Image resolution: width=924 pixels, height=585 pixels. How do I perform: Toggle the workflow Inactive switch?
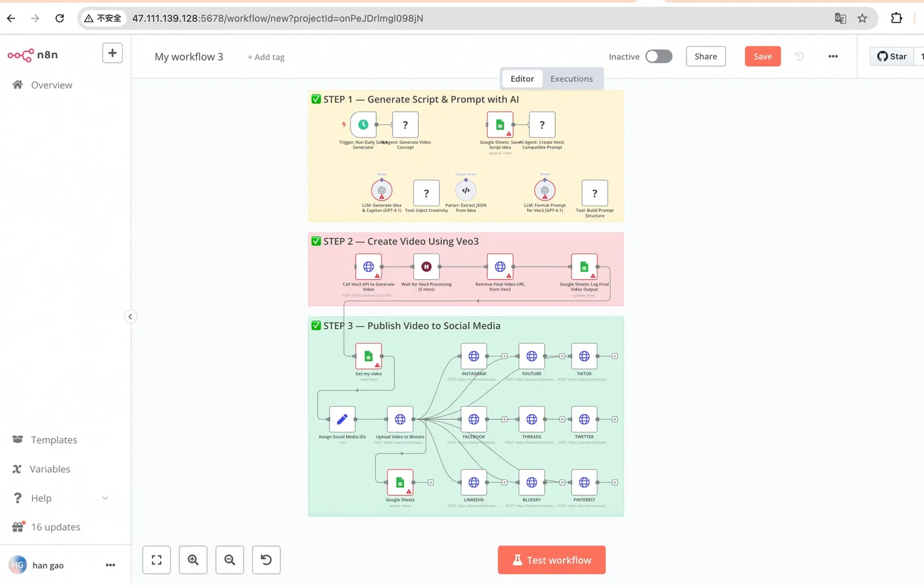659,56
